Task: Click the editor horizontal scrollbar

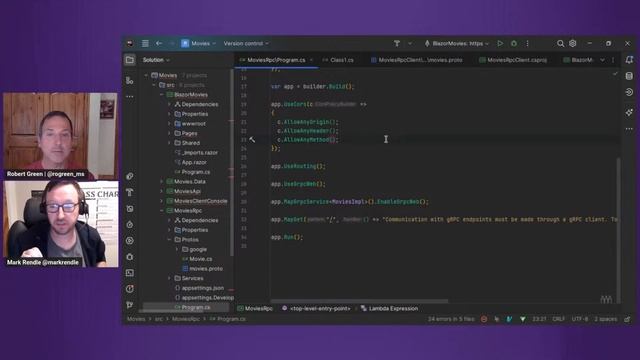Action: (x=359, y=301)
